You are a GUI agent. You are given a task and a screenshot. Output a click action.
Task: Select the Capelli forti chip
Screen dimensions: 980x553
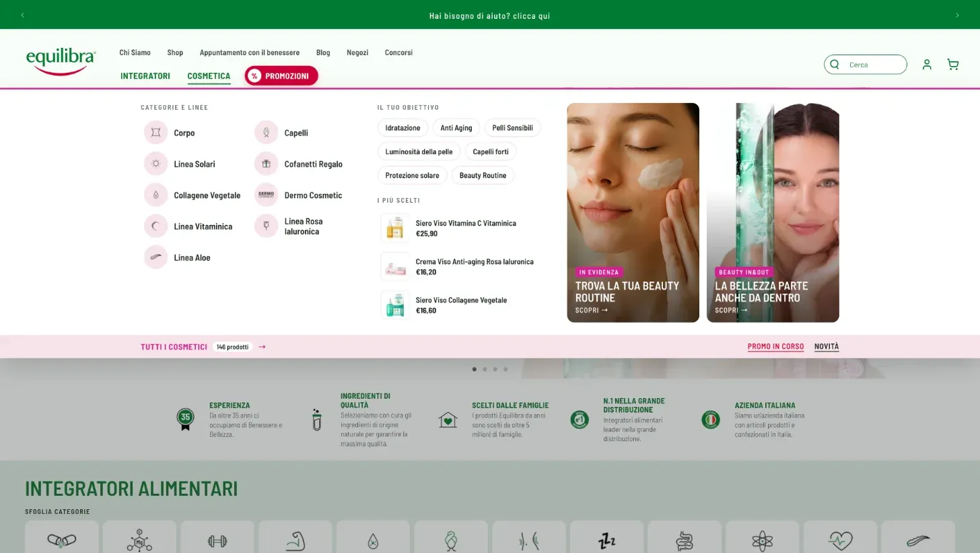(x=491, y=152)
